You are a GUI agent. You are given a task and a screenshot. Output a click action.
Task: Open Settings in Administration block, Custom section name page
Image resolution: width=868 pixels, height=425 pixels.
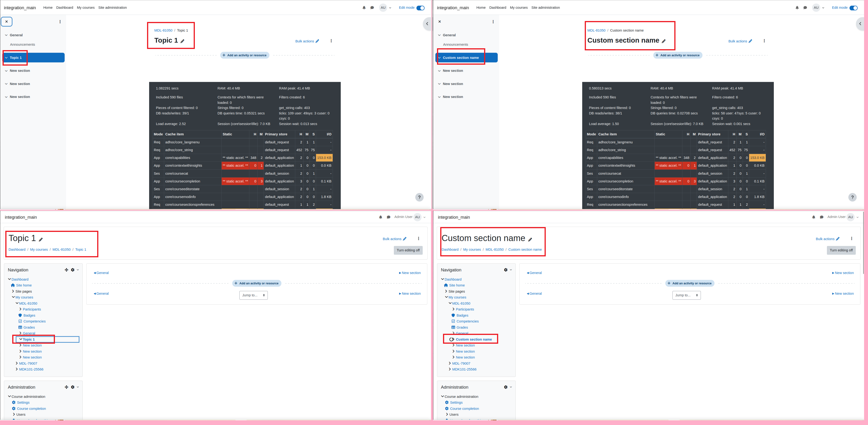pyautogui.click(x=456, y=403)
